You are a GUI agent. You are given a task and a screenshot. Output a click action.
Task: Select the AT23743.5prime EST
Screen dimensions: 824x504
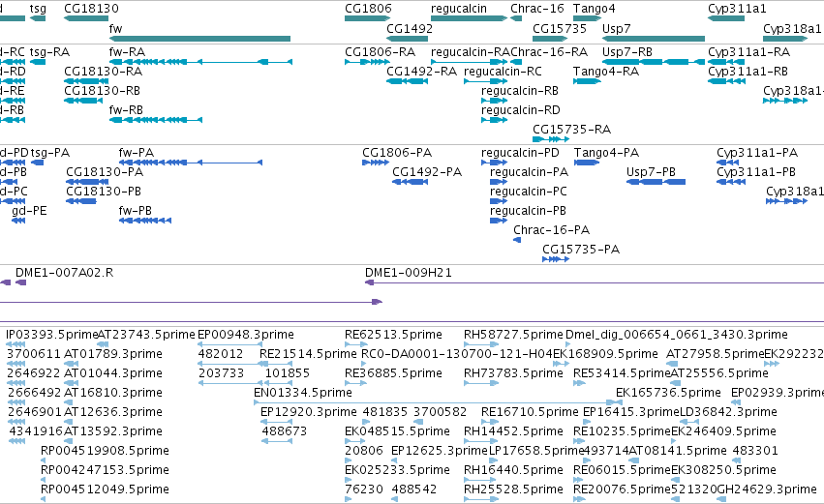click(x=103, y=344)
